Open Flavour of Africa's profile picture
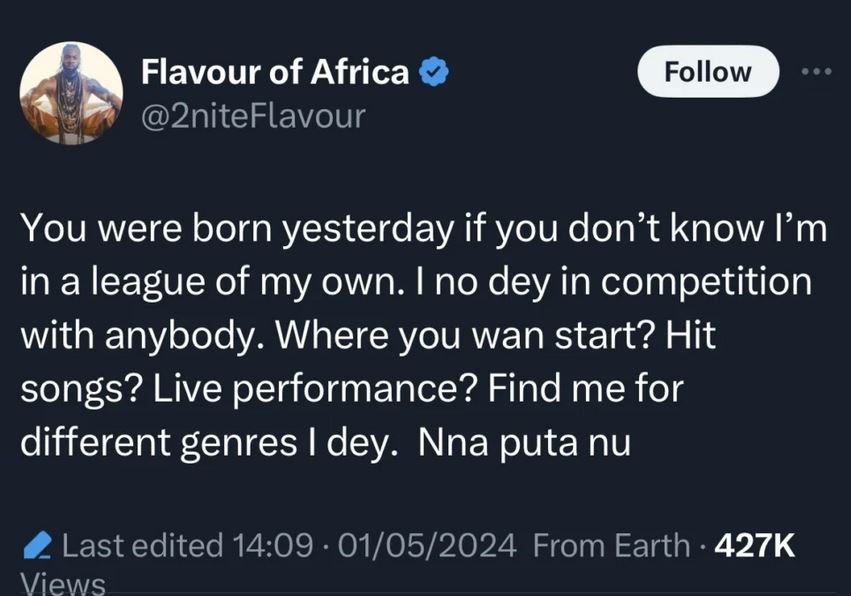 tap(71, 92)
